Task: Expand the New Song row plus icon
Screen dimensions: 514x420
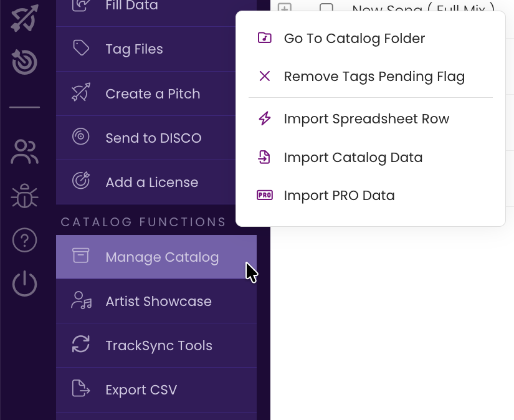Action: [x=285, y=8]
